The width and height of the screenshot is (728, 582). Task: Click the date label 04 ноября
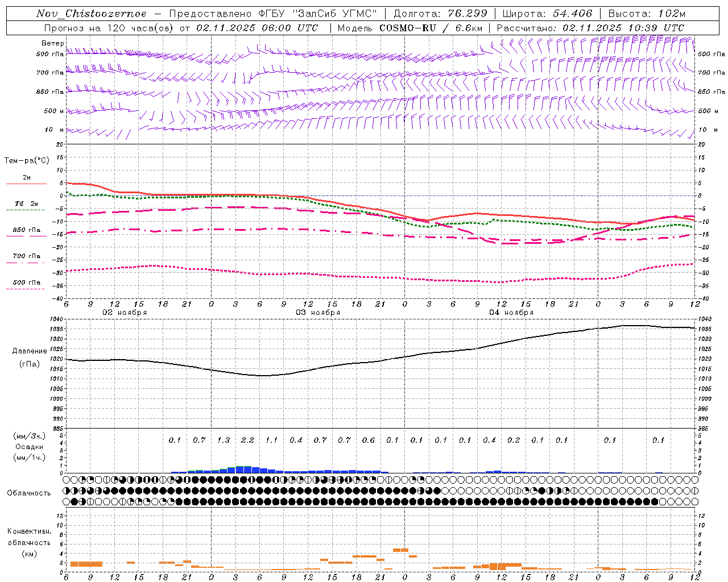[x=511, y=313]
